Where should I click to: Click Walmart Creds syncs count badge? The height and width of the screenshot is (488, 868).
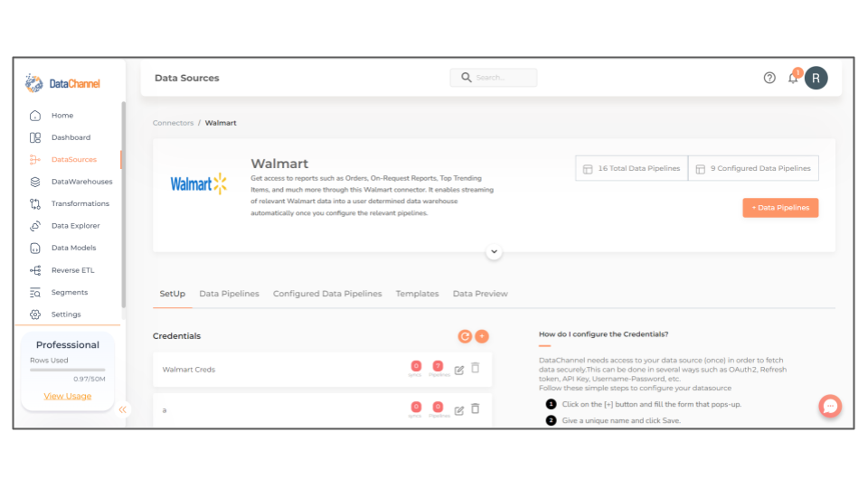coord(416,366)
